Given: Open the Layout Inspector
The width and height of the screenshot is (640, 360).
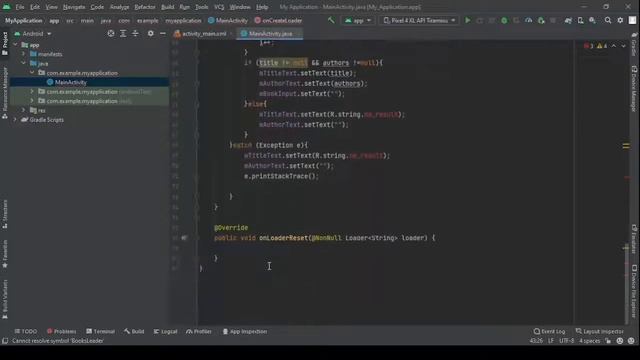Looking at the screenshot, I should coord(600,331).
